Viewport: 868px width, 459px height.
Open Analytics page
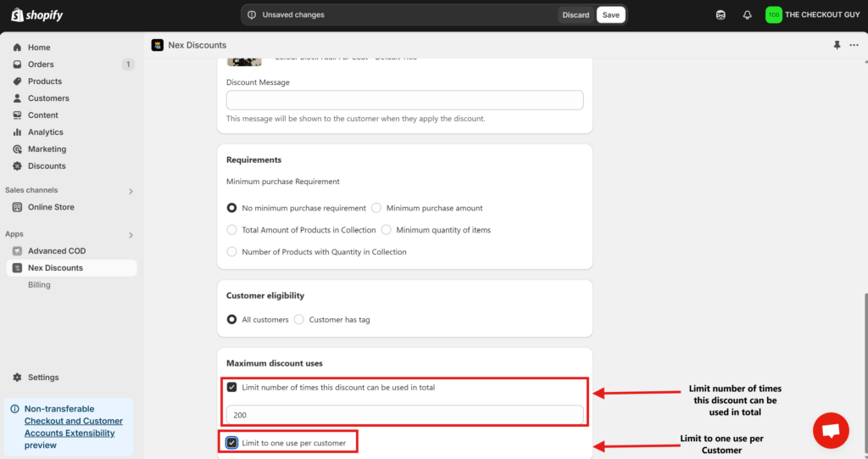[46, 132]
